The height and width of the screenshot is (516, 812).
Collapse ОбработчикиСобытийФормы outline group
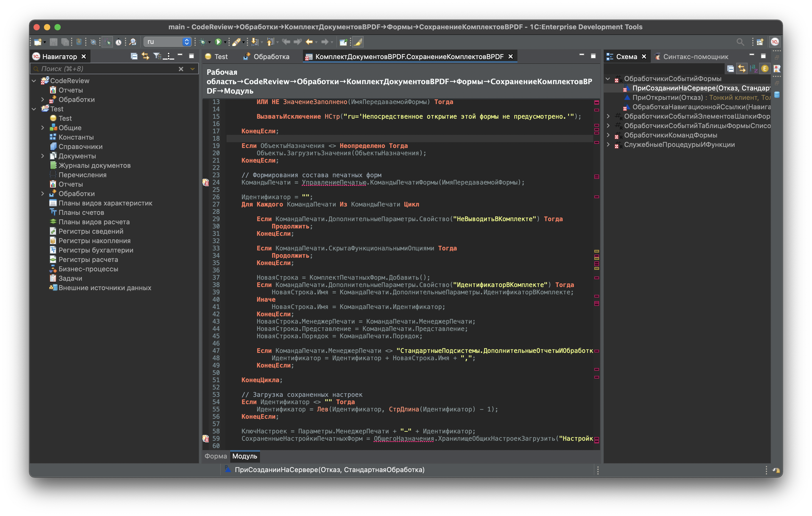coord(608,78)
